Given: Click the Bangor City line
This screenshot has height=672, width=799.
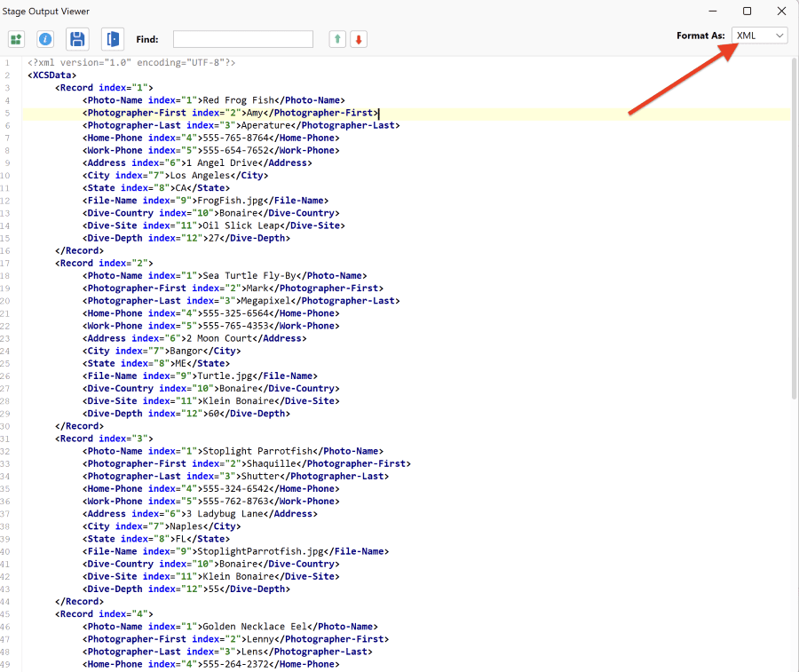Looking at the screenshot, I should 162,351.
